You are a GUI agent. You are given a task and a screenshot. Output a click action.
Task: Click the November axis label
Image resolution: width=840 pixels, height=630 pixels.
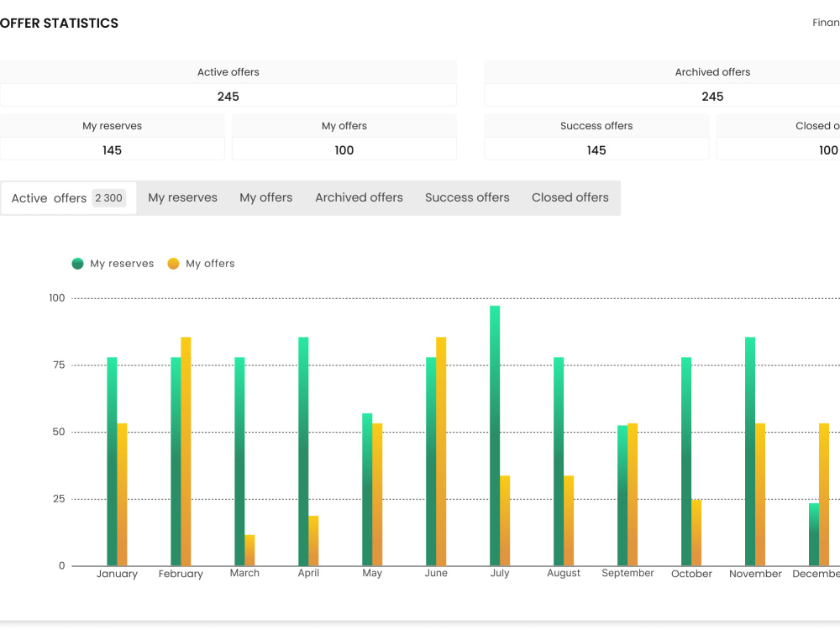pyautogui.click(x=755, y=574)
